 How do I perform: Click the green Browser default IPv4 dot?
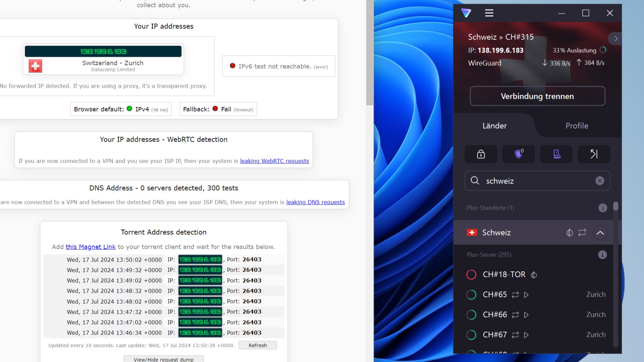coord(129,108)
